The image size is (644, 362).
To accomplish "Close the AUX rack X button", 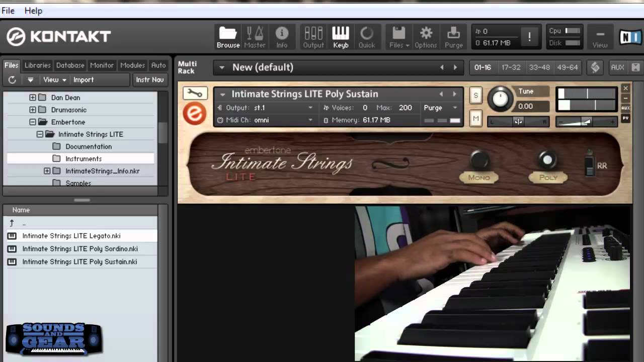I will [x=635, y=67].
